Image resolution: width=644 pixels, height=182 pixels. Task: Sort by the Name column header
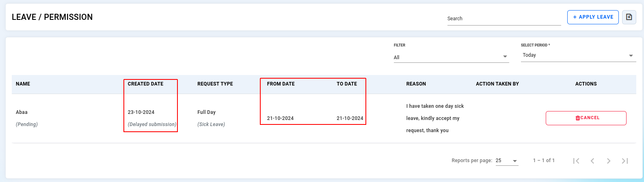pyautogui.click(x=23, y=84)
